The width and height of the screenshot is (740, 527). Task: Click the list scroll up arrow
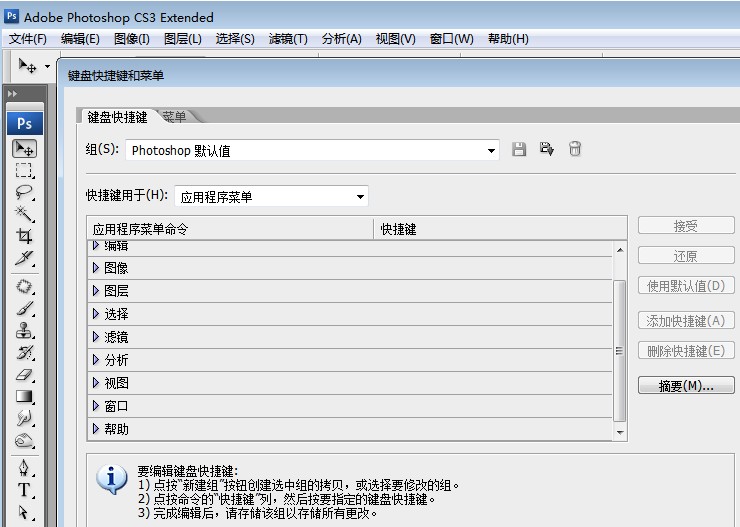(620, 250)
